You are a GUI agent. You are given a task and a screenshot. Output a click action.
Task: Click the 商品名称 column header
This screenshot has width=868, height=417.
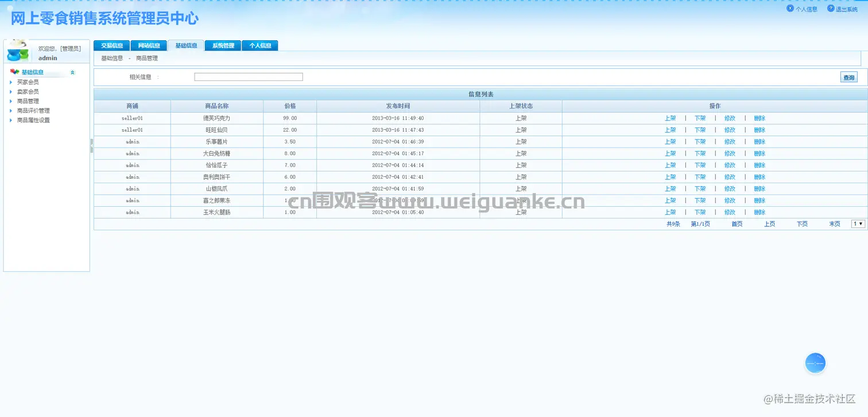point(217,106)
